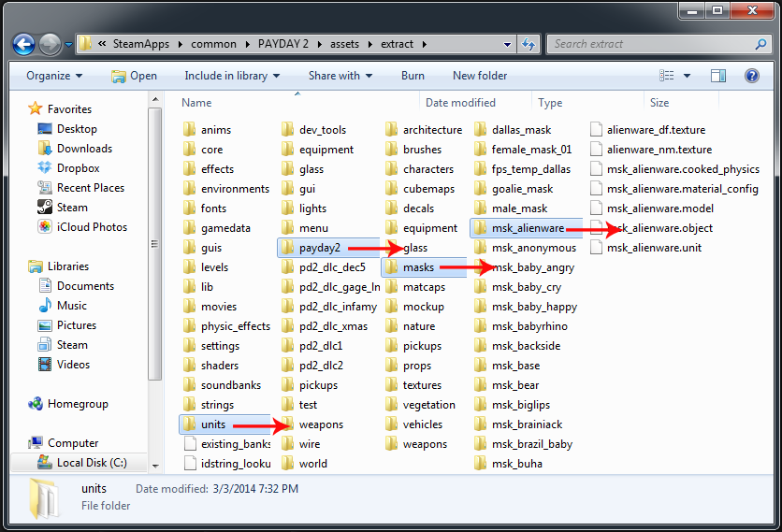
Task: Open the view options dropdown arrow
Action: (687, 76)
